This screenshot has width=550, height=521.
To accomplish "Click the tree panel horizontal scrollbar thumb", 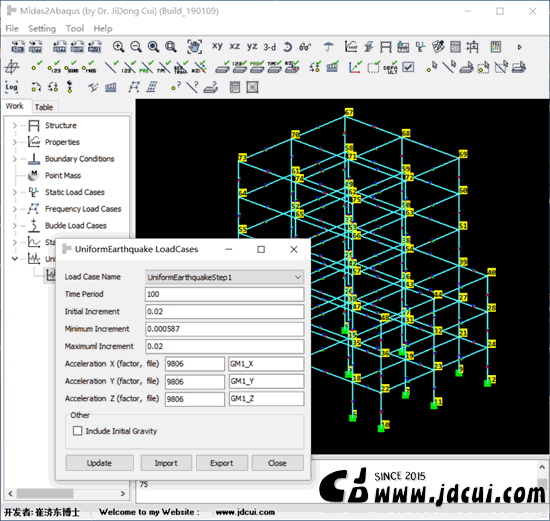I will point(45,493).
